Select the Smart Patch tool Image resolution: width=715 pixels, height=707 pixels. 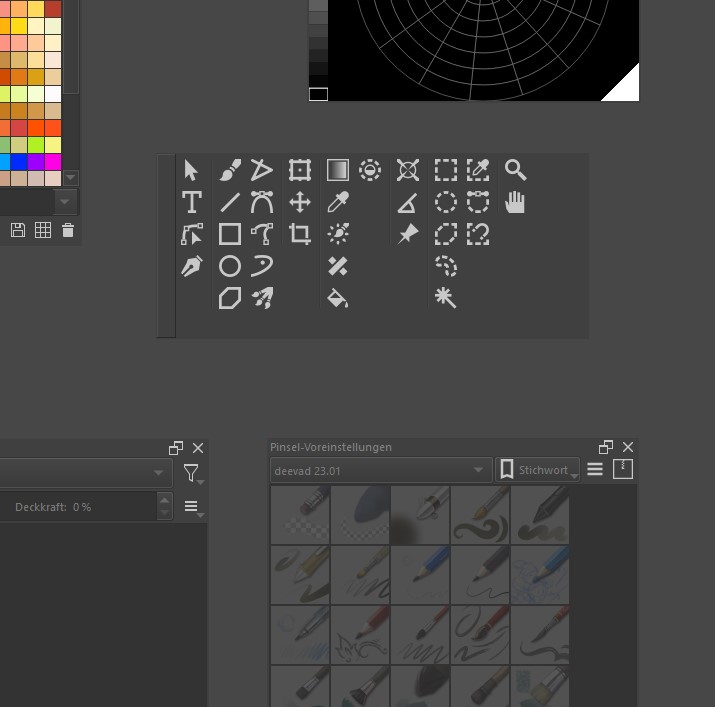click(338, 266)
